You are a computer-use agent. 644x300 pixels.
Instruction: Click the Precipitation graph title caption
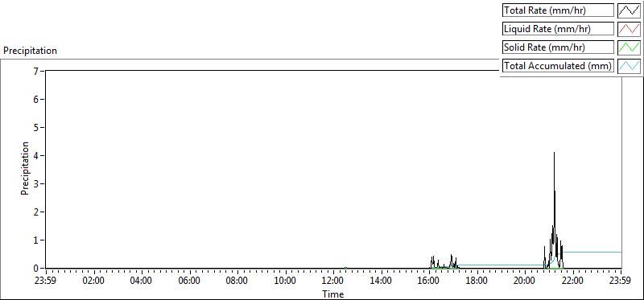click(30, 51)
